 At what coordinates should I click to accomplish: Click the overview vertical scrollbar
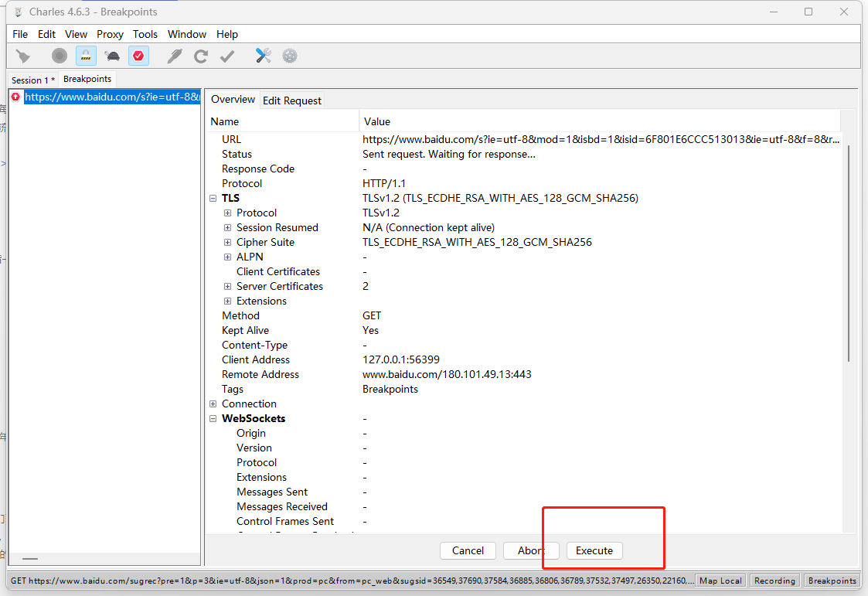click(x=848, y=254)
